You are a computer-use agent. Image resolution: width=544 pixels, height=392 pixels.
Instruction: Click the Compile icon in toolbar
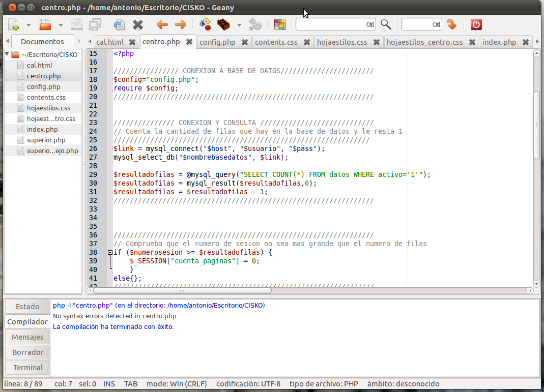(205, 24)
